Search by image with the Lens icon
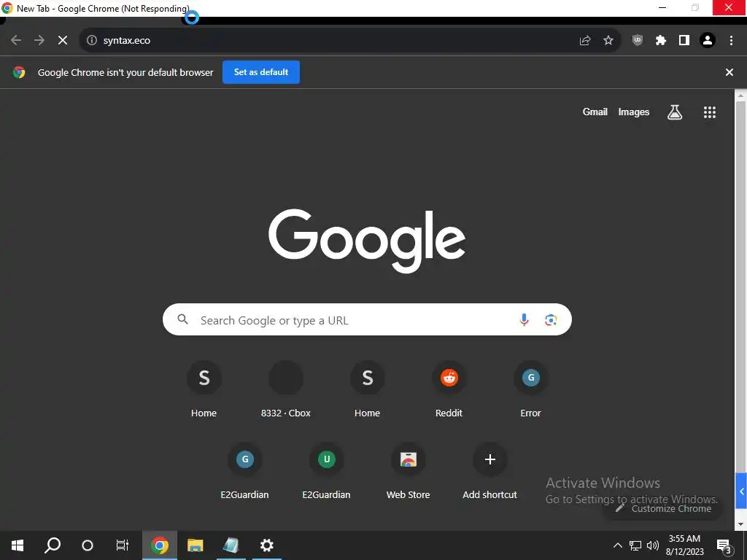 coord(551,319)
